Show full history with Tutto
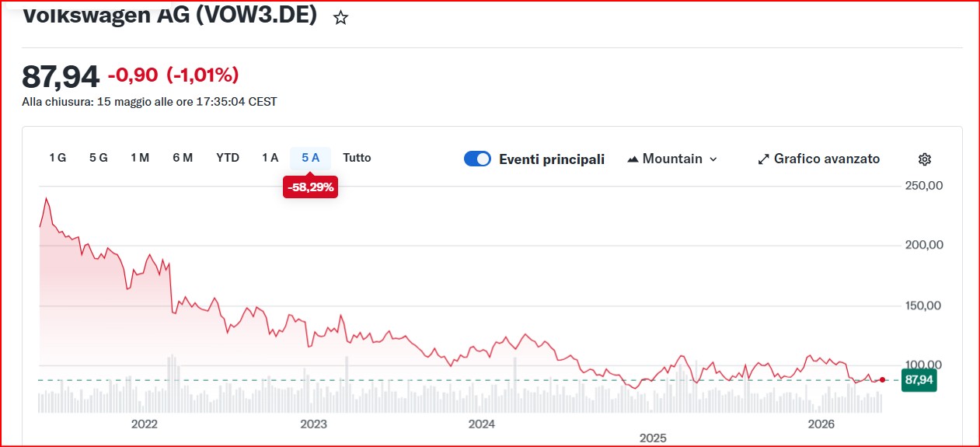This screenshot has width=980, height=447. pos(357,158)
